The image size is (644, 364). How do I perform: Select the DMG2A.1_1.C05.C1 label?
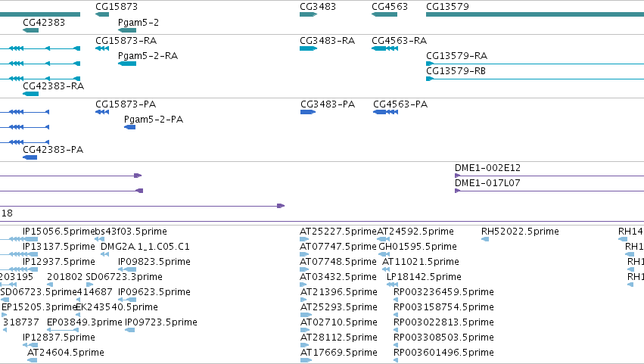(145, 247)
